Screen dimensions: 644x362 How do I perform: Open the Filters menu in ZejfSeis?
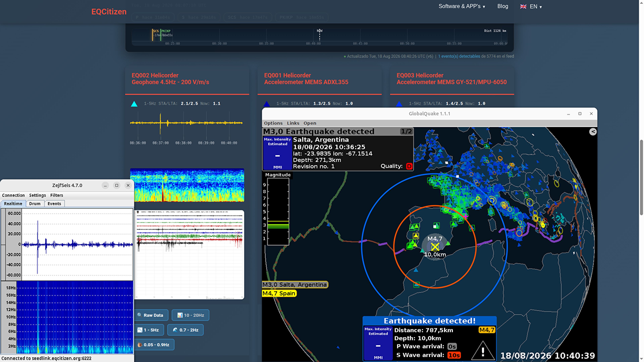(57, 195)
